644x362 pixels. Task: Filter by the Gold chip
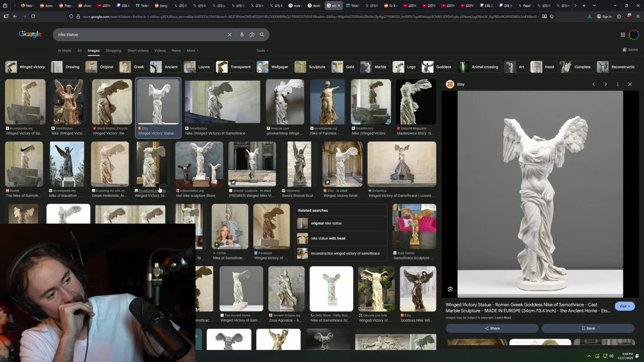[x=344, y=67]
